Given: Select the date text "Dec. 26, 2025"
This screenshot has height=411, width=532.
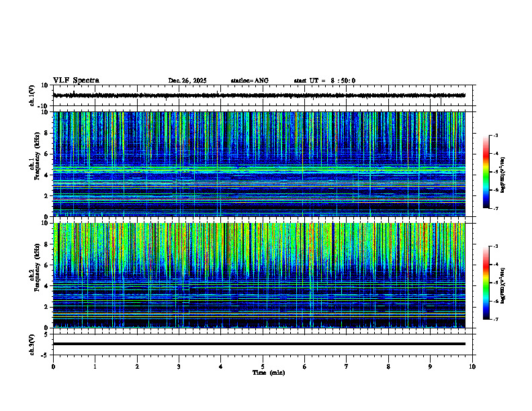Looking at the screenshot, I should [187, 81].
